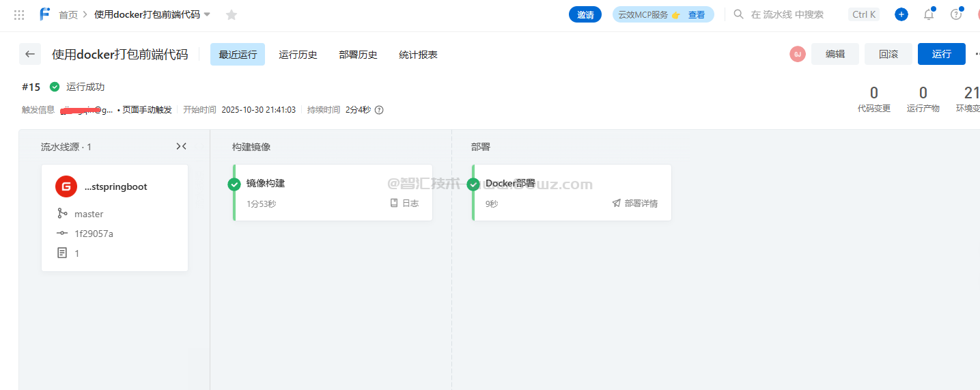Click the duration info help icon
Viewport: 980px width, 390px height.
[x=379, y=110]
